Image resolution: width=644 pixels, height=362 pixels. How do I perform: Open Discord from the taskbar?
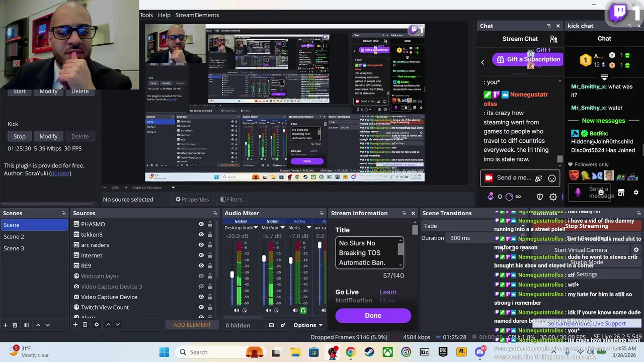(480, 352)
